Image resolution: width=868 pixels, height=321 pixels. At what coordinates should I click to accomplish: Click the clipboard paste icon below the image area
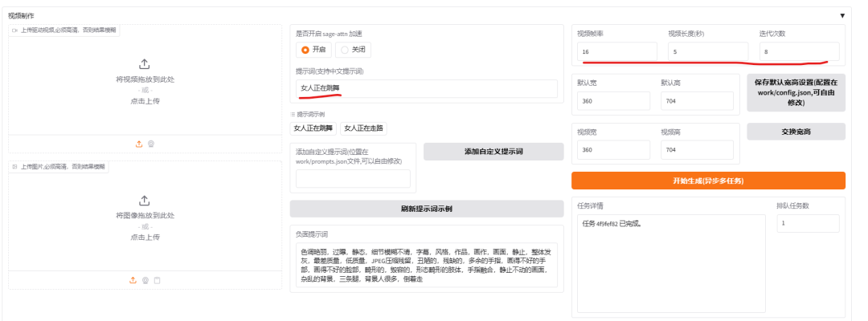pyautogui.click(x=158, y=280)
